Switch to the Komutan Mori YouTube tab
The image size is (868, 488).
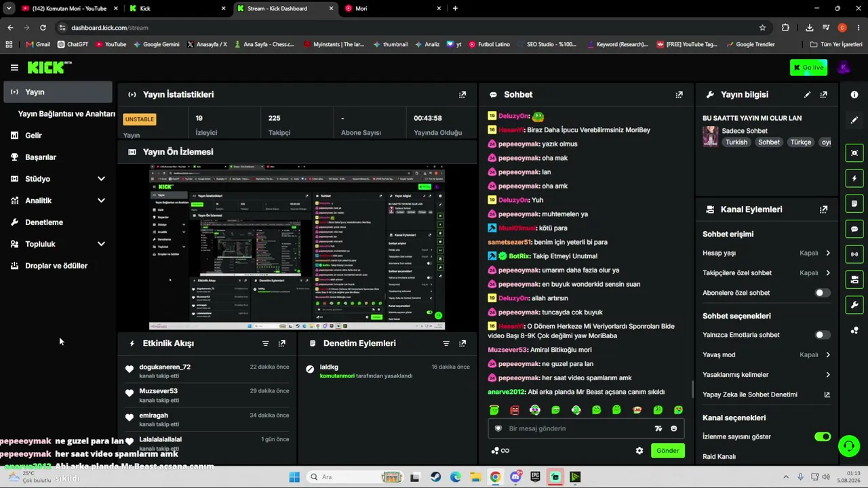tap(69, 9)
